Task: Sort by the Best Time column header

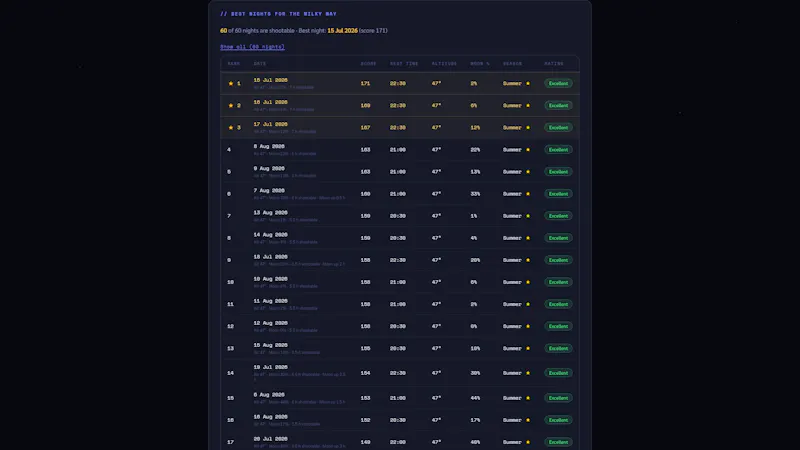Action: [404, 64]
